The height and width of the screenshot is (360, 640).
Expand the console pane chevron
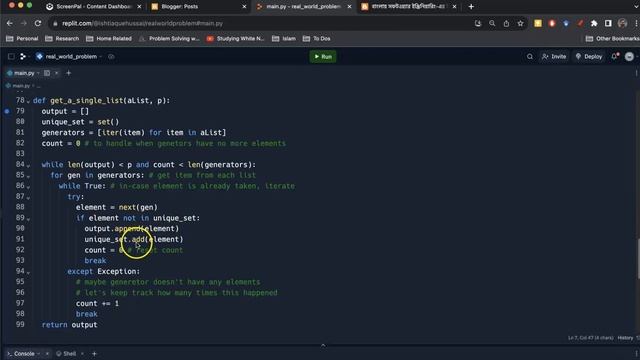(323, 345)
